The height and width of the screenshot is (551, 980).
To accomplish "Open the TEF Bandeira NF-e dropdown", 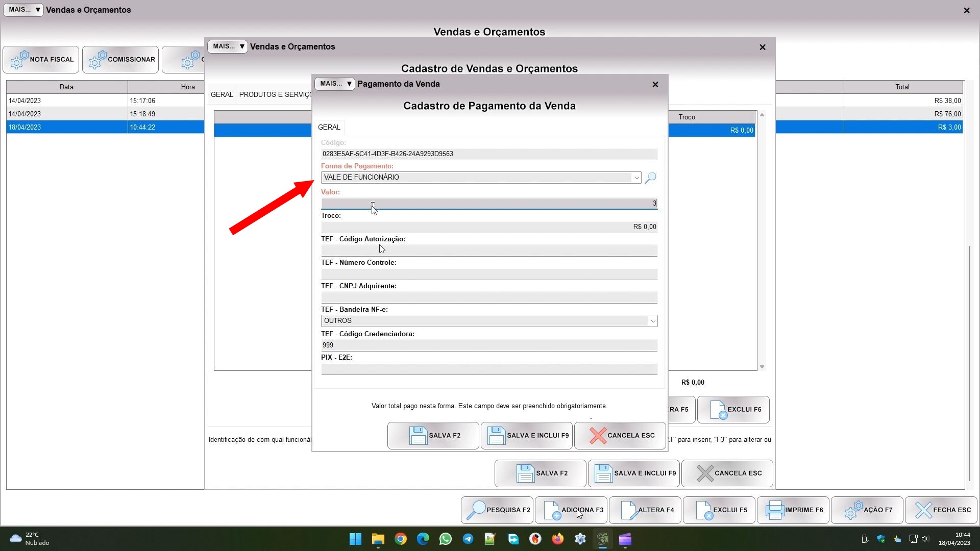I will click(652, 321).
